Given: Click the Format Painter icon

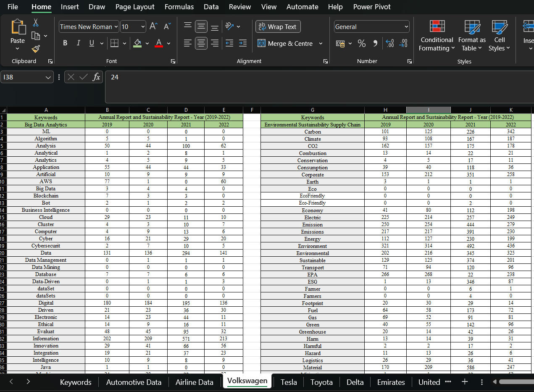Looking at the screenshot, I should (36, 49).
